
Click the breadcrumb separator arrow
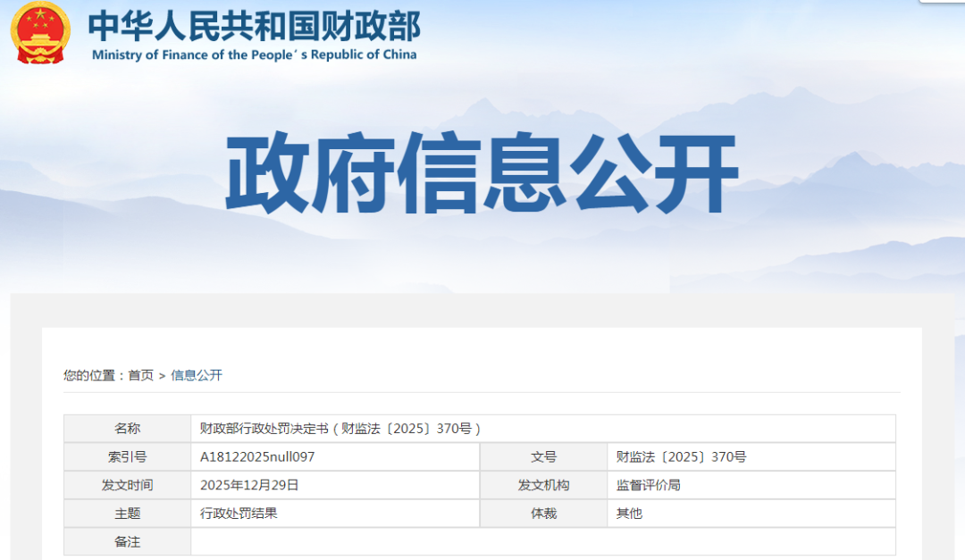(x=162, y=376)
